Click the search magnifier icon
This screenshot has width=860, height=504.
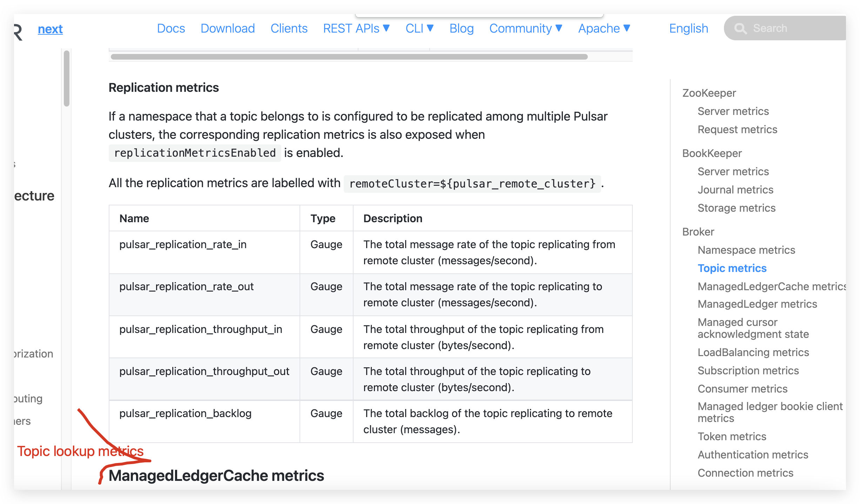pyautogui.click(x=740, y=28)
